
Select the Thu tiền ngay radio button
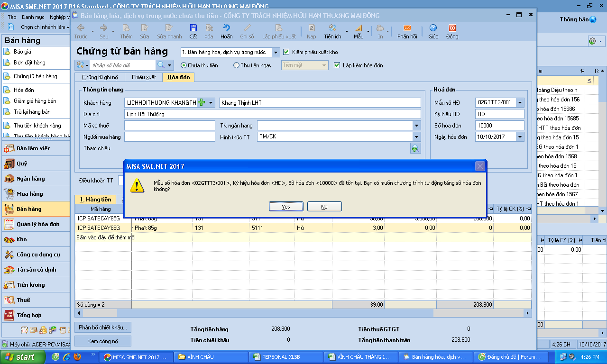coord(237,65)
